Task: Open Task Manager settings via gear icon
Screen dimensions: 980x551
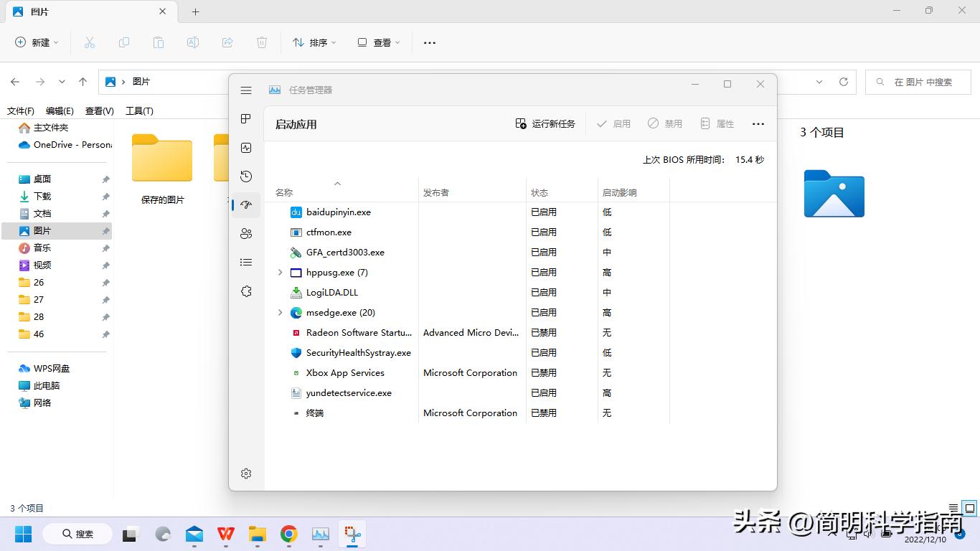Action: pos(246,473)
